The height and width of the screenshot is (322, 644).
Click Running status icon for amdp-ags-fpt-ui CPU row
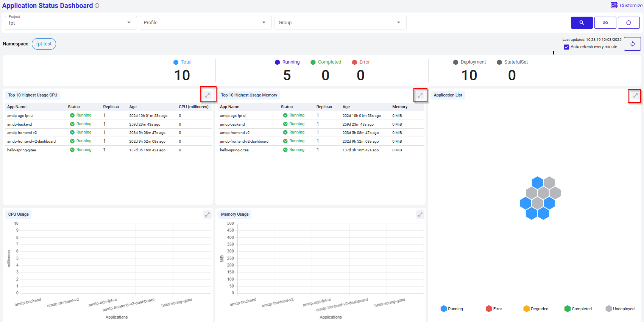(x=72, y=115)
